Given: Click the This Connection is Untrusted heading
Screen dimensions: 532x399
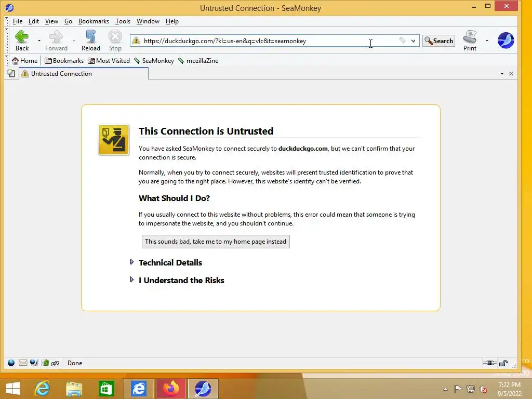Looking at the screenshot, I should coord(206,131).
